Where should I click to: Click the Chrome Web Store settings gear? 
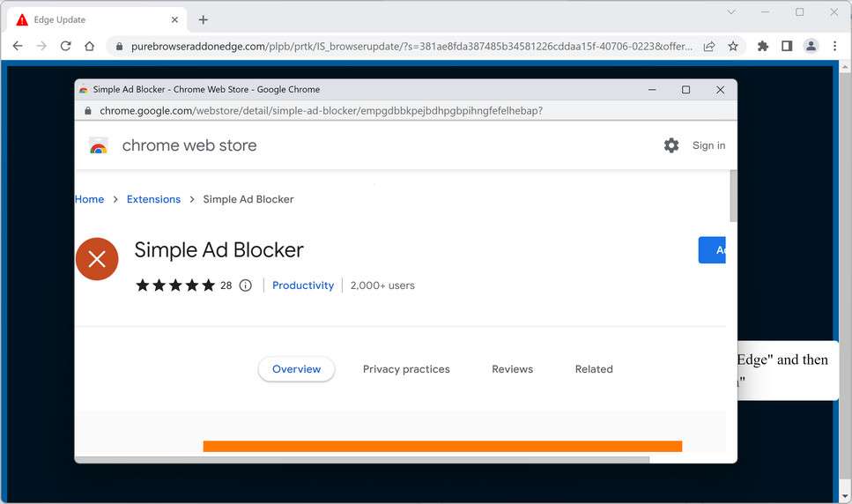[671, 145]
